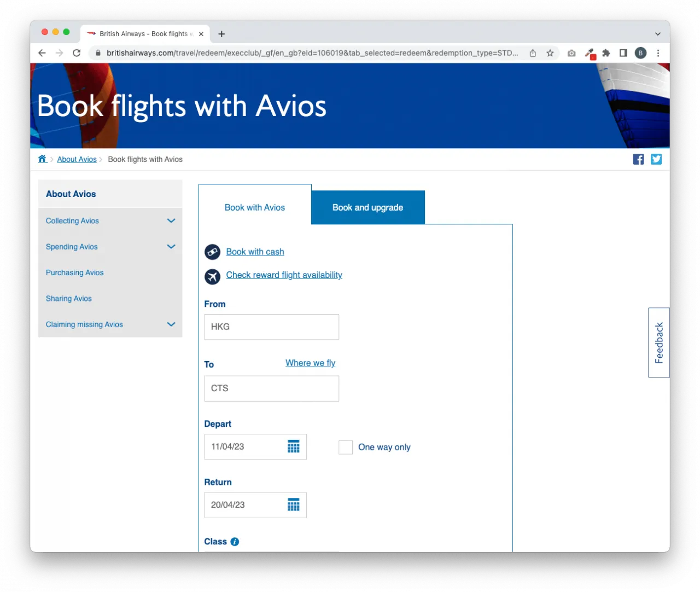Click the plane icon beside reward availability
This screenshot has width=700, height=592.
212,277
